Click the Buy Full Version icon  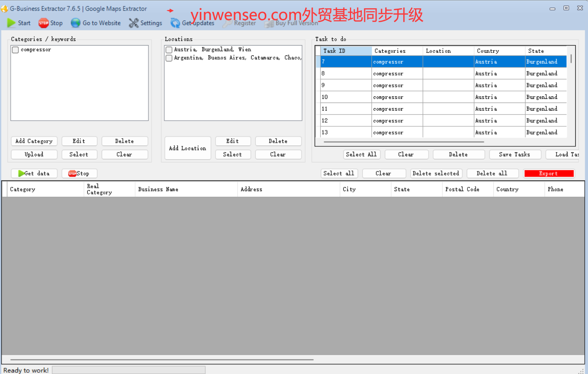[269, 24]
